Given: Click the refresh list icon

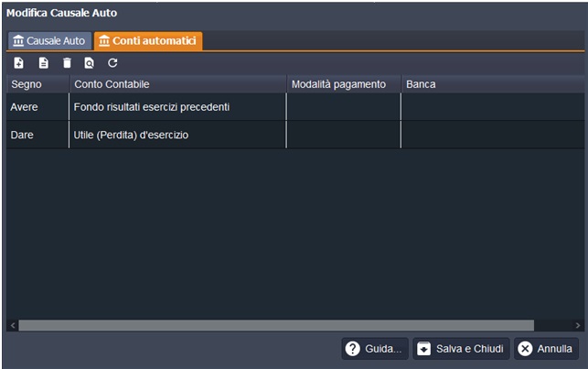Looking at the screenshot, I should 113,63.
